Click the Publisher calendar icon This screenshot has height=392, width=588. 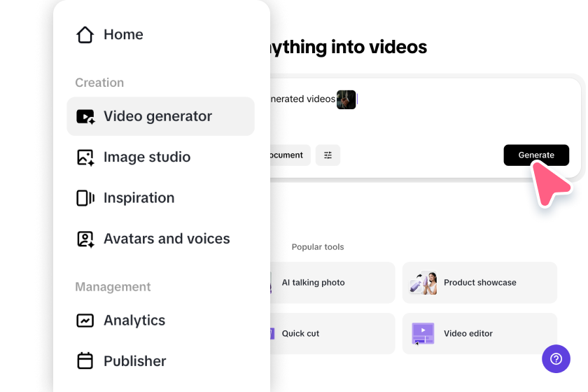click(85, 361)
